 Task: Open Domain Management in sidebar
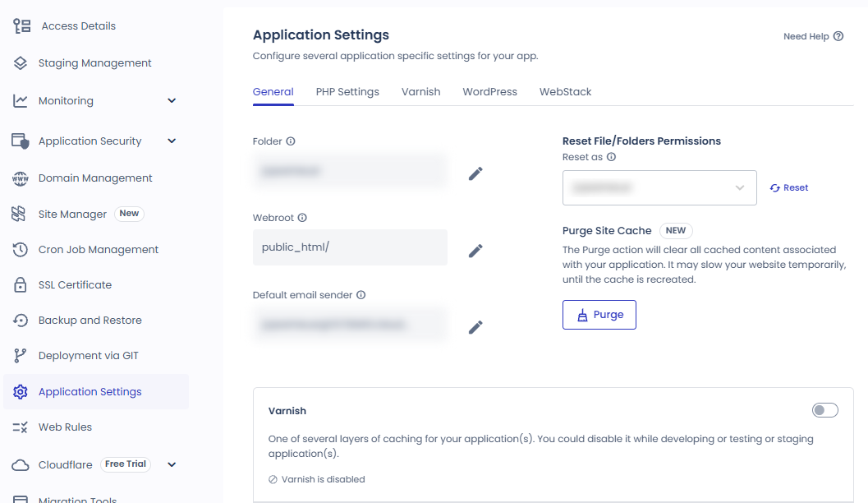[95, 178]
